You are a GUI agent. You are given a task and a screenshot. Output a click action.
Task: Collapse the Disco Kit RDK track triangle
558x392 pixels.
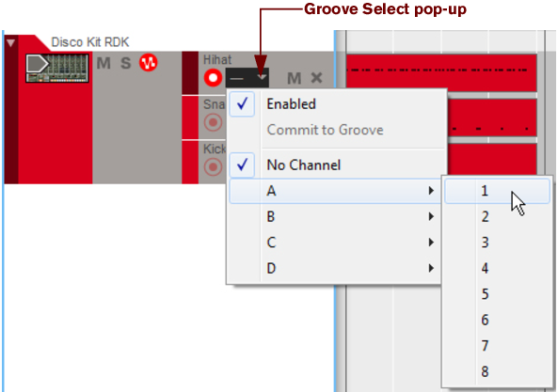coord(10,43)
